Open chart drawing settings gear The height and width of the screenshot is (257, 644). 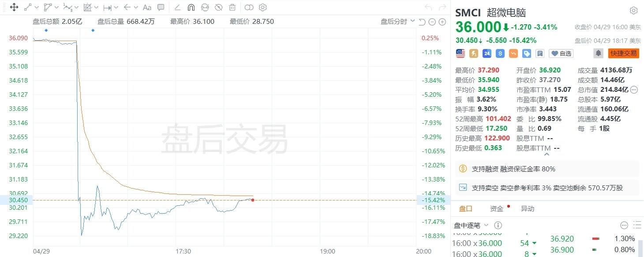click(x=263, y=8)
